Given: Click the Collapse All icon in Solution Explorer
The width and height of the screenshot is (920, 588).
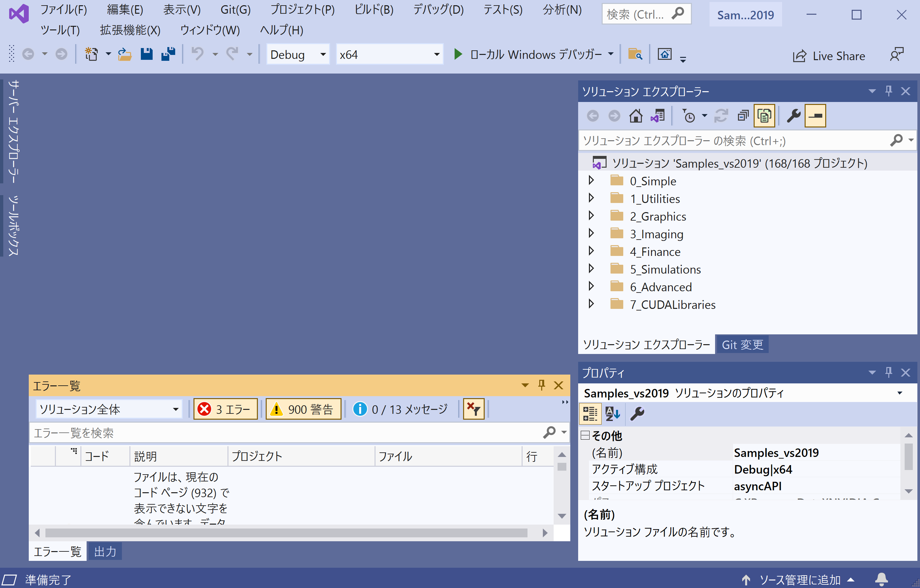Looking at the screenshot, I should coord(743,116).
